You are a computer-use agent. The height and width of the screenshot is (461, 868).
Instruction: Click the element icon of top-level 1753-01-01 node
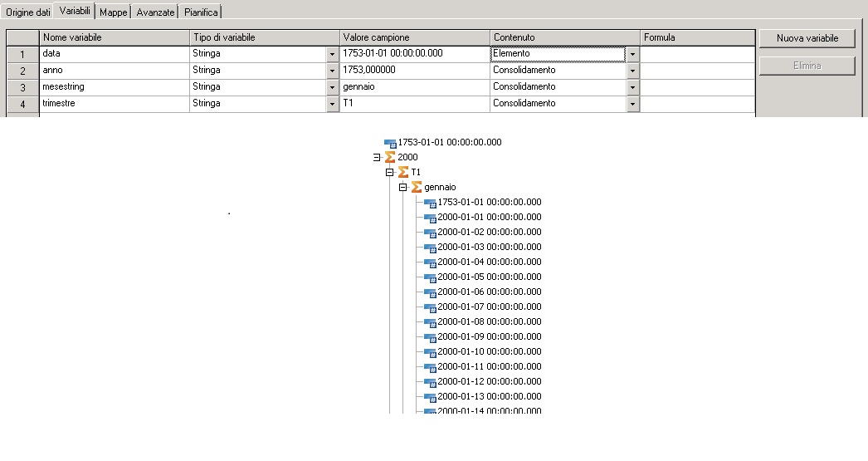[x=391, y=143]
